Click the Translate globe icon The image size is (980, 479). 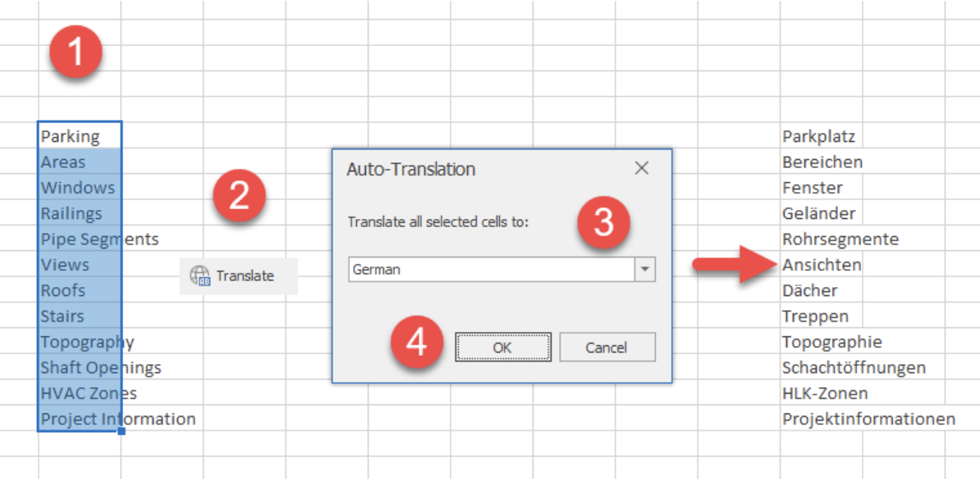click(201, 276)
